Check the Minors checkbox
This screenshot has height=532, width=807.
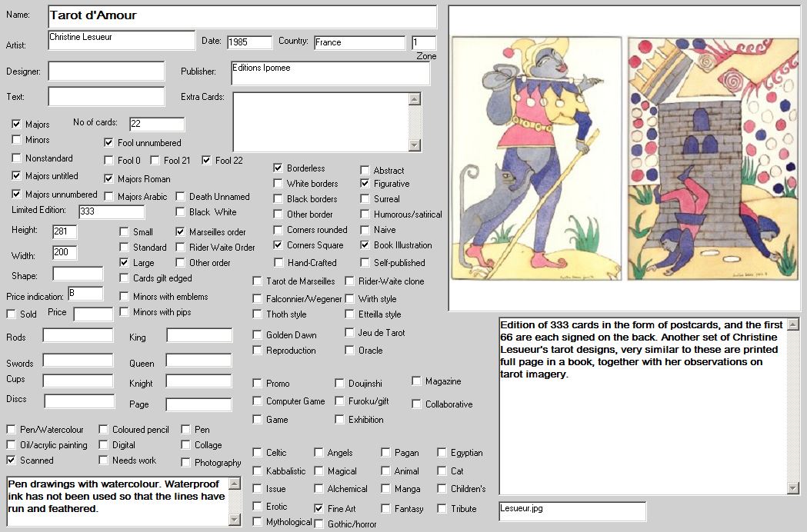click(x=17, y=140)
